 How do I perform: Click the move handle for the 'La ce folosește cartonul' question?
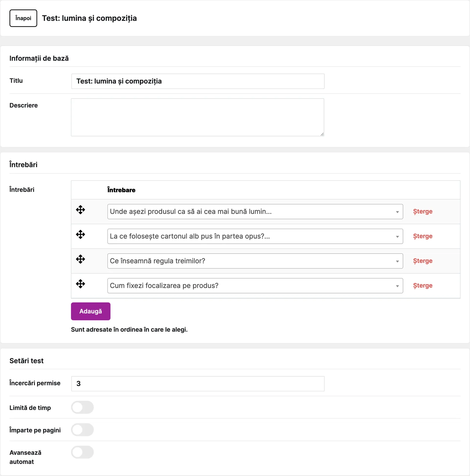(80, 234)
